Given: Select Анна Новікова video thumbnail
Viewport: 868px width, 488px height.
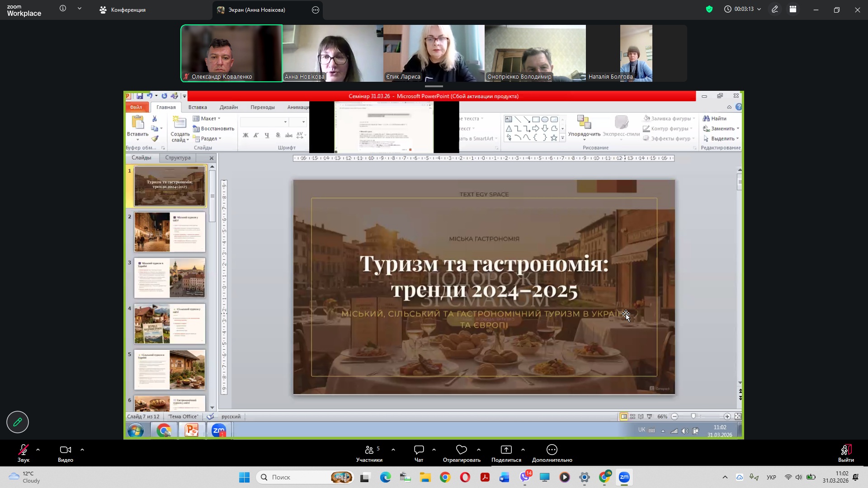Looking at the screenshot, I should click(333, 53).
